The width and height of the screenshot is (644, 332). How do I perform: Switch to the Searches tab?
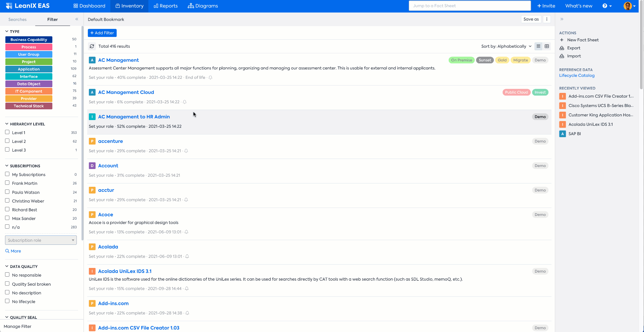(17, 19)
